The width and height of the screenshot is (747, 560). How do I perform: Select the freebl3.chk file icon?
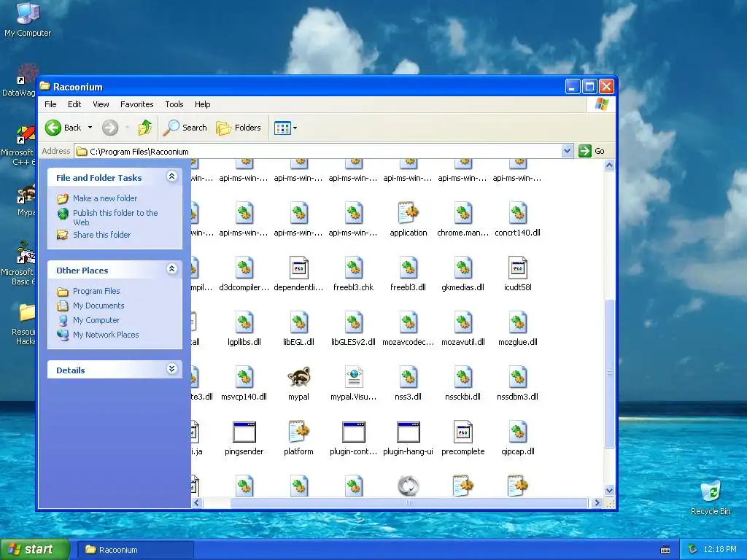(354, 268)
